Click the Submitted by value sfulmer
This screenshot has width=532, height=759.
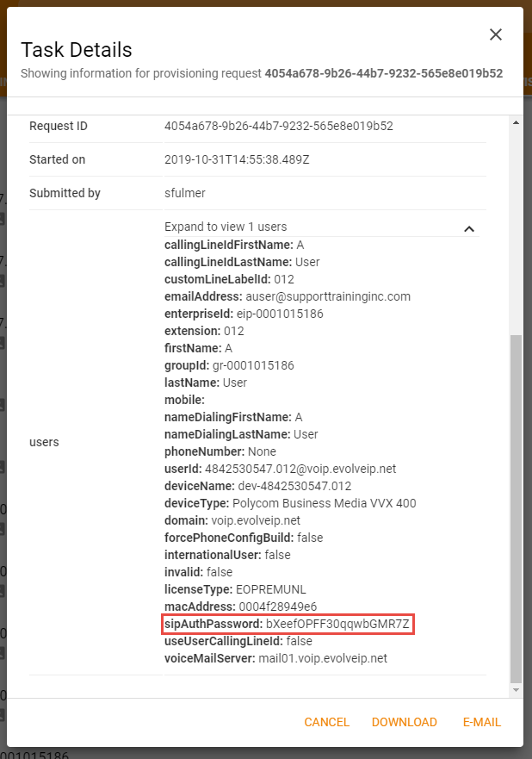(185, 193)
